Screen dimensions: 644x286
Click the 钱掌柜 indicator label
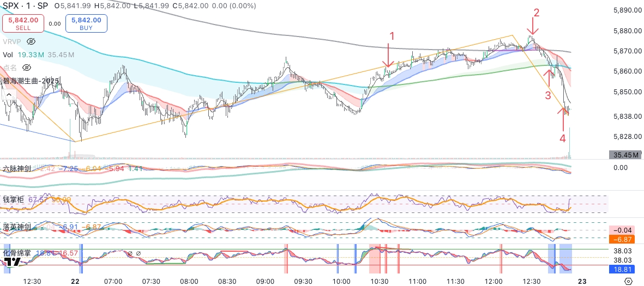(x=14, y=200)
